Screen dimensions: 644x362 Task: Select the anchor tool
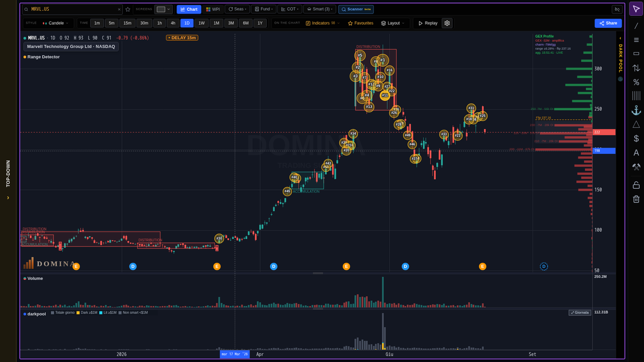tap(636, 110)
